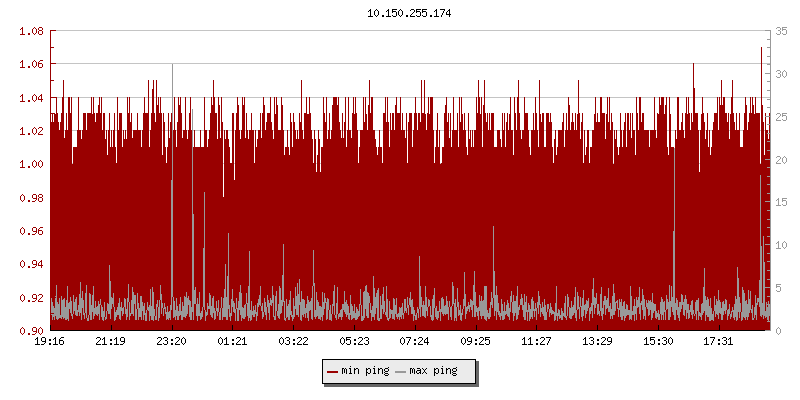
Task: Click the 23:20 time axis label
Action: (x=172, y=342)
